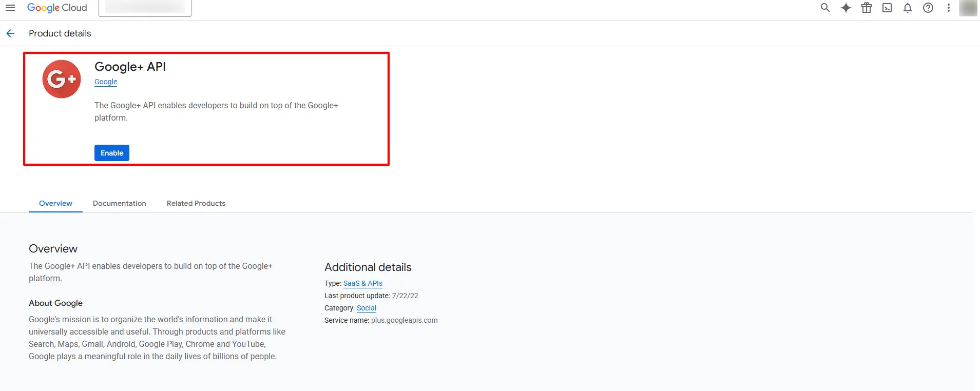The height and width of the screenshot is (391, 980).
Task: Click the gift free trial icon
Action: click(x=867, y=8)
